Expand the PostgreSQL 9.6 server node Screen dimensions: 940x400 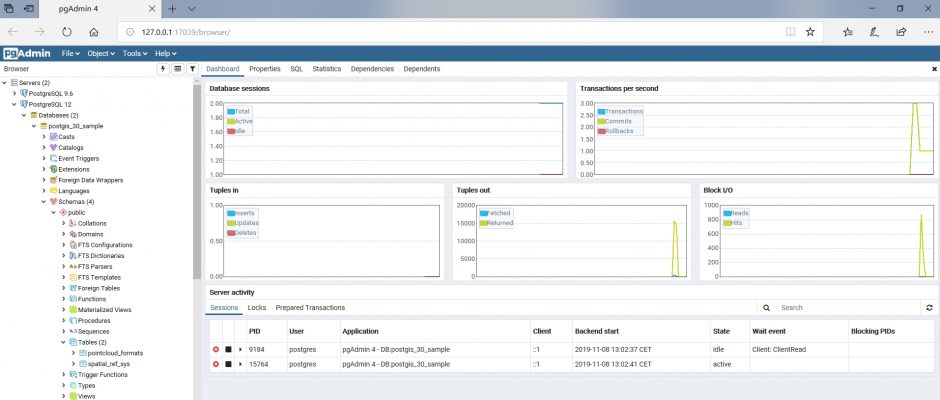tap(14, 93)
